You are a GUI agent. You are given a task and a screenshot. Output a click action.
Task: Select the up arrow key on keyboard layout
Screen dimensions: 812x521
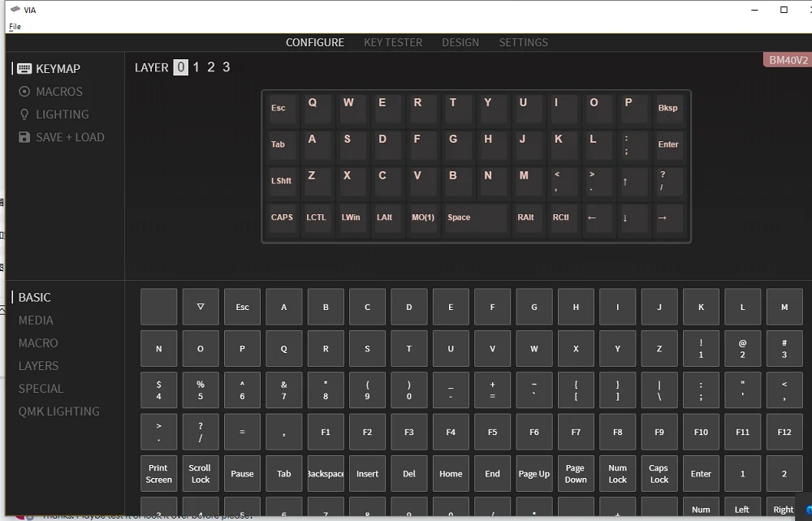633,181
